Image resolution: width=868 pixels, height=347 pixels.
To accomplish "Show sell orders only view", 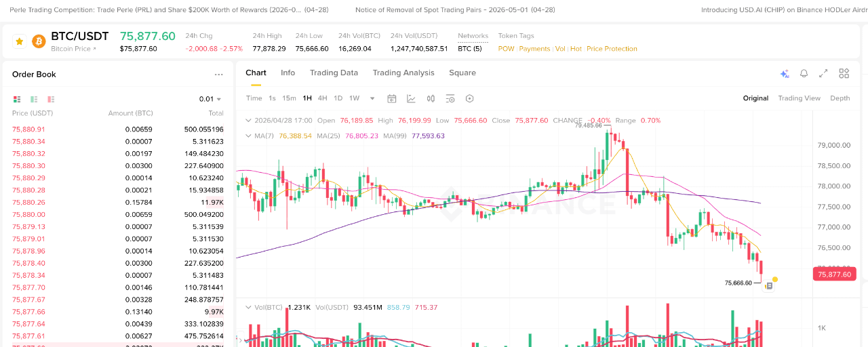I will point(51,99).
